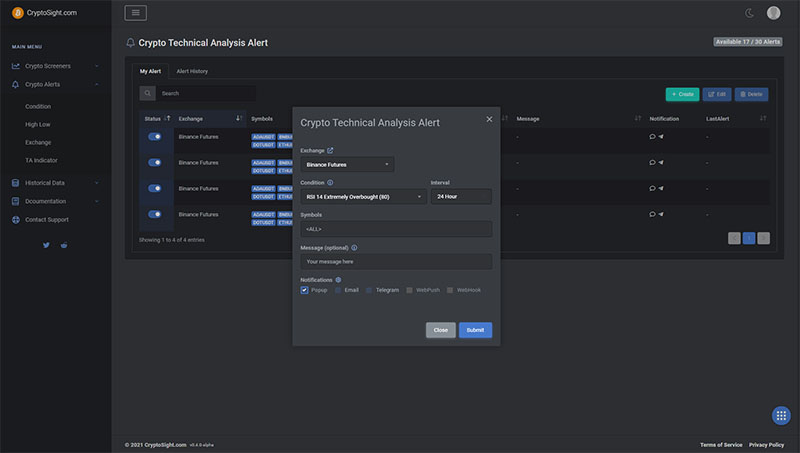
Task: Click the hamburger menu toggle button
Action: point(135,13)
